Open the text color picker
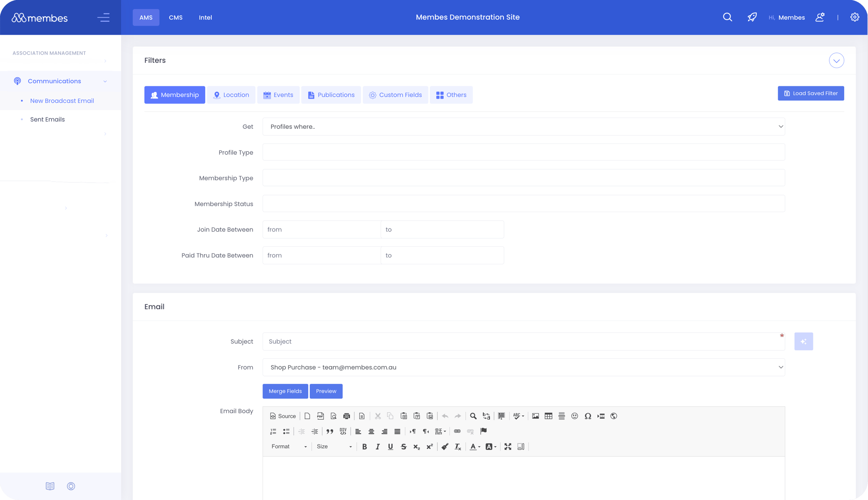The width and height of the screenshot is (868, 500). [x=475, y=447]
